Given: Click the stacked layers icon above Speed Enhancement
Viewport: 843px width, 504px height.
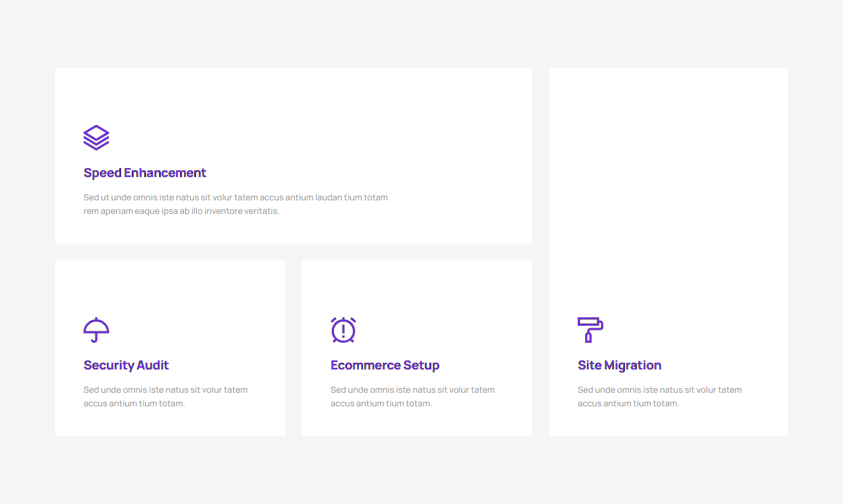Looking at the screenshot, I should click(x=96, y=137).
